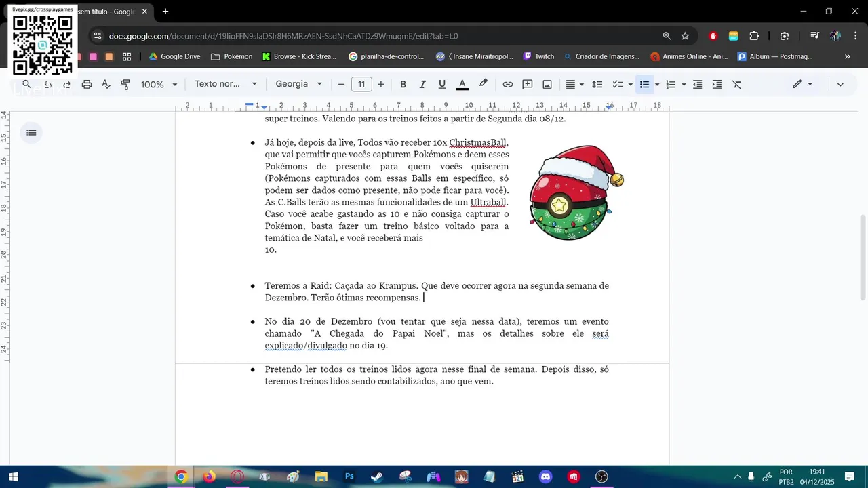Image resolution: width=868 pixels, height=488 pixels.
Task: Open the browser zoom magnifier icon
Action: [x=667, y=36]
